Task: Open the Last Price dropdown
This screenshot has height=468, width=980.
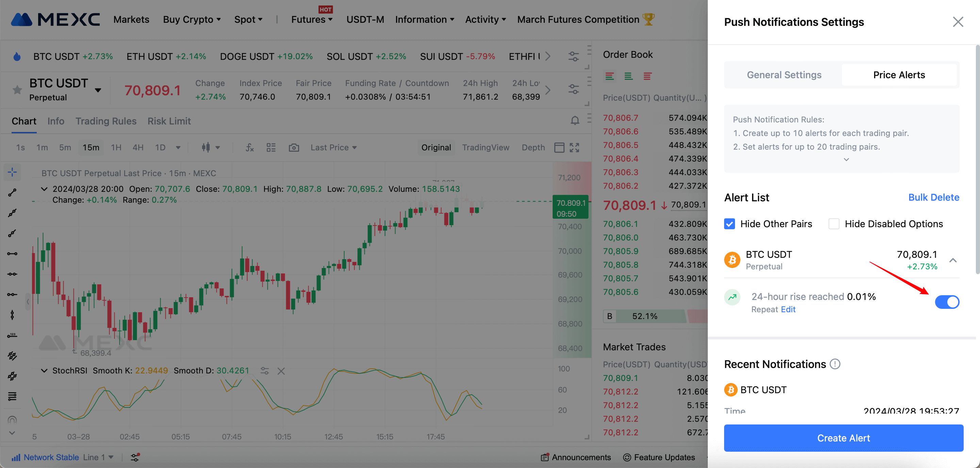Action: pos(333,148)
